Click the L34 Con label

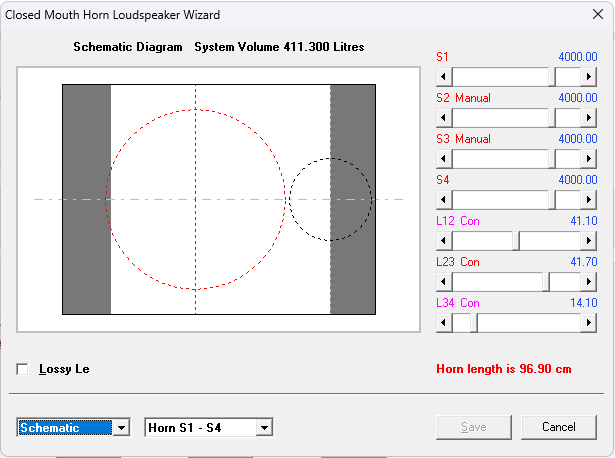coord(458,303)
